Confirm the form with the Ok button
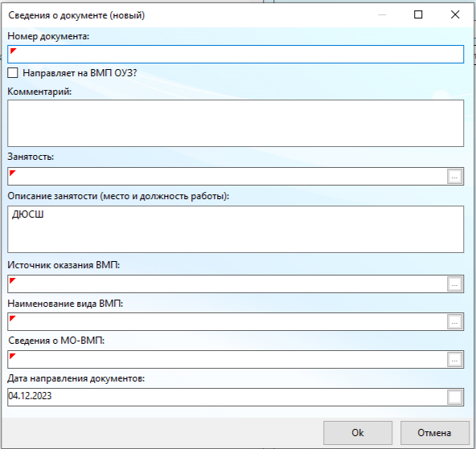This screenshot has height=449, width=476. click(358, 433)
